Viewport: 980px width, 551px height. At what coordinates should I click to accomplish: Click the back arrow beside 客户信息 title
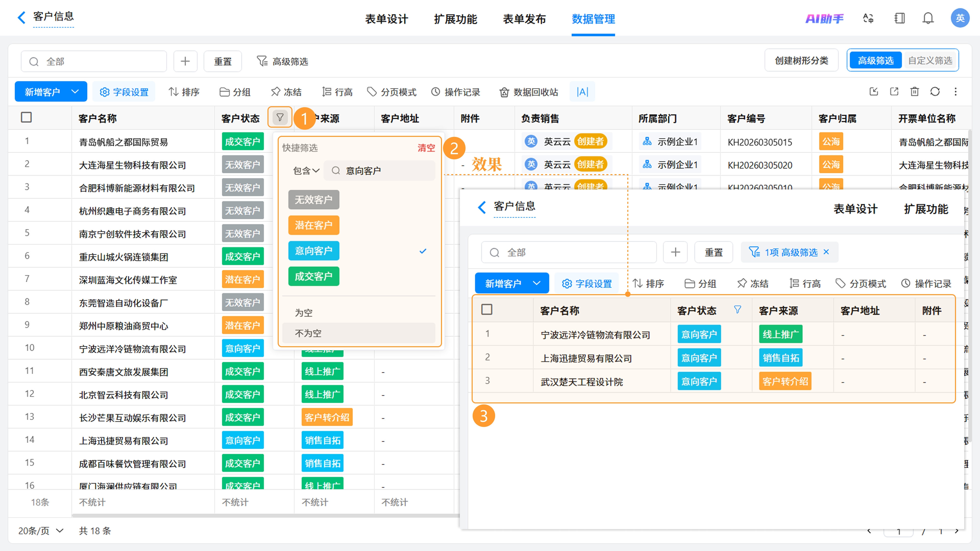click(x=22, y=17)
